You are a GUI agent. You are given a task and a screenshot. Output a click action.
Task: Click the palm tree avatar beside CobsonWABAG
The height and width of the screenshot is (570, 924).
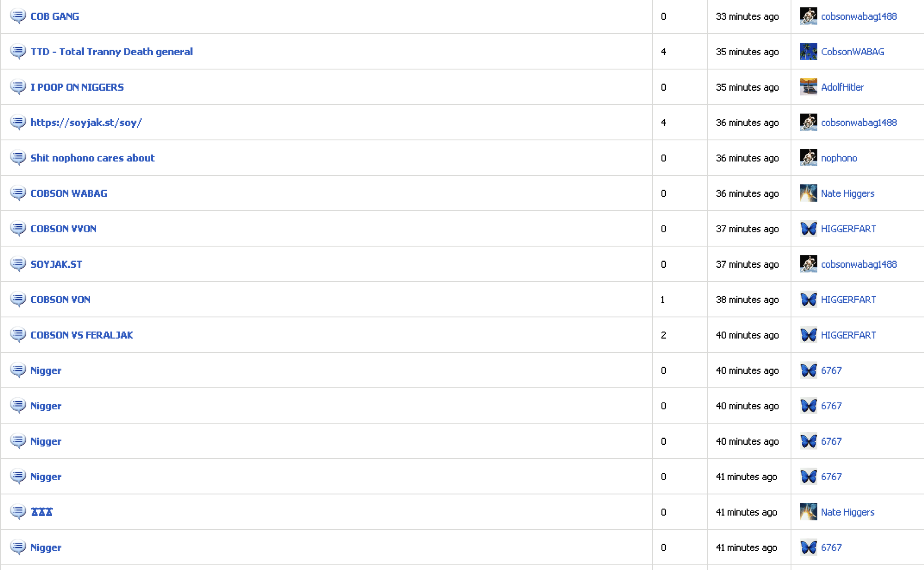[808, 52]
